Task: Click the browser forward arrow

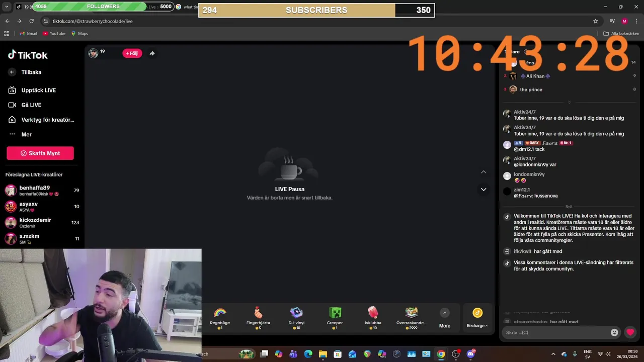Action: pyautogui.click(x=19, y=21)
